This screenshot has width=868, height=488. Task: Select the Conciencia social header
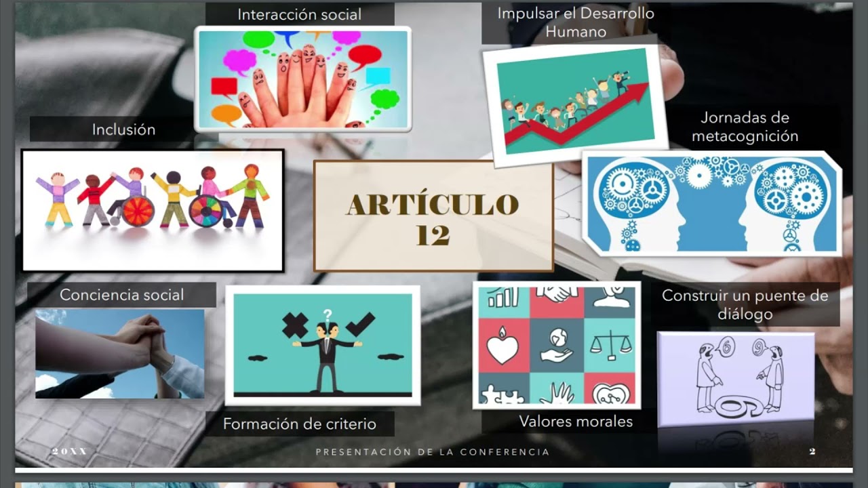point(123,295)
